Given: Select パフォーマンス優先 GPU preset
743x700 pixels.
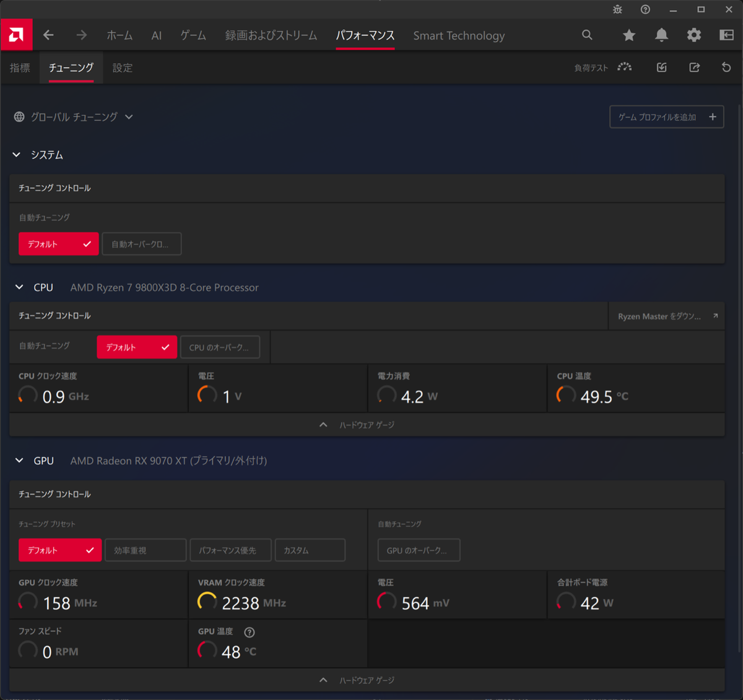Looking at the screenshot, I should coord(230,550).
